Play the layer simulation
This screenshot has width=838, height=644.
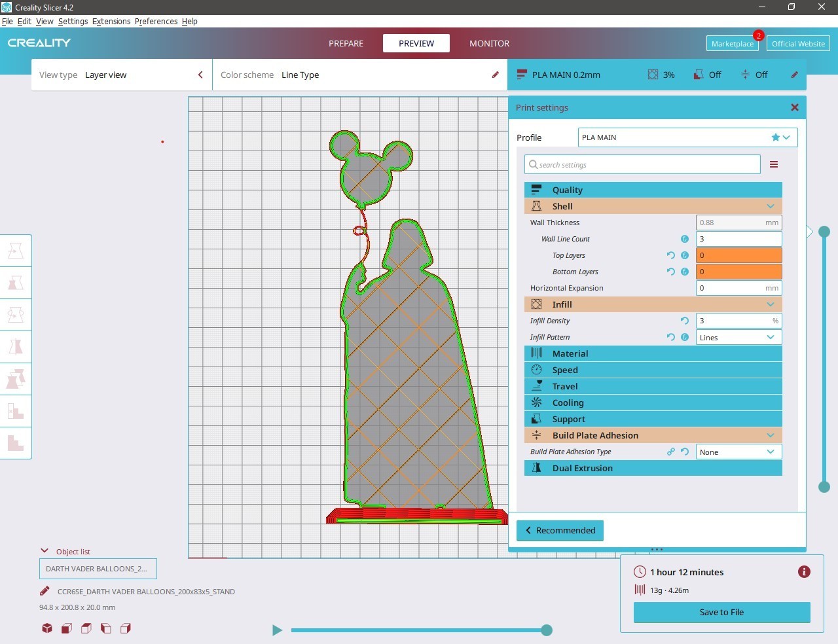pos(277,630)
